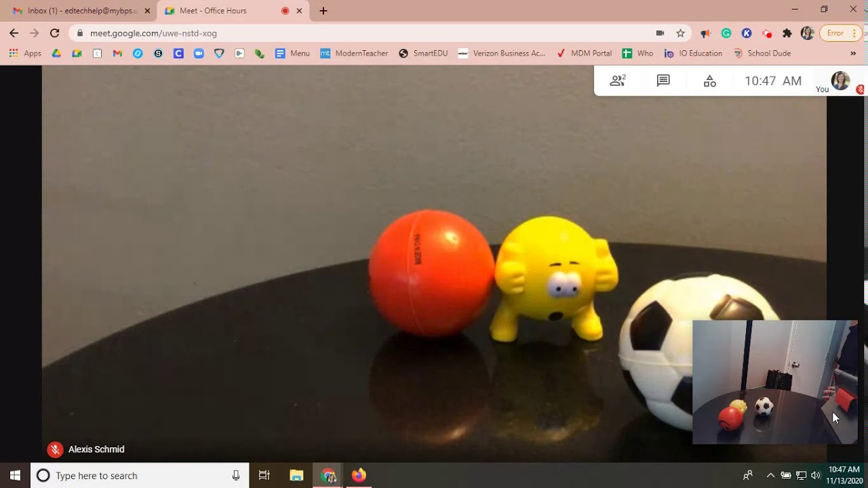
Task: Open the People icon in system tray
Action: point(748,476)
